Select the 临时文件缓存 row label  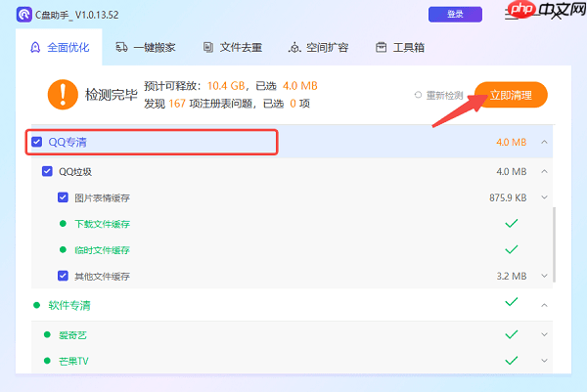pos(102,250)
